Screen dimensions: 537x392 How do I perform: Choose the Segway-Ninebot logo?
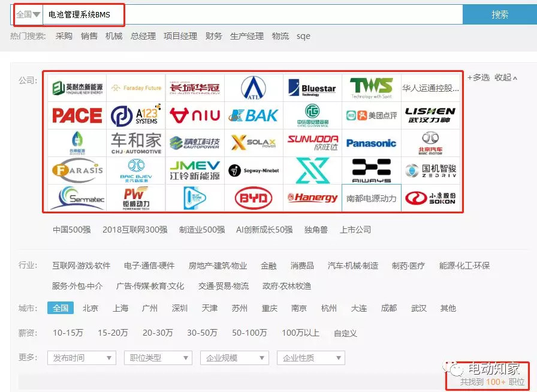pyautogui.click(x=254, y=170)
